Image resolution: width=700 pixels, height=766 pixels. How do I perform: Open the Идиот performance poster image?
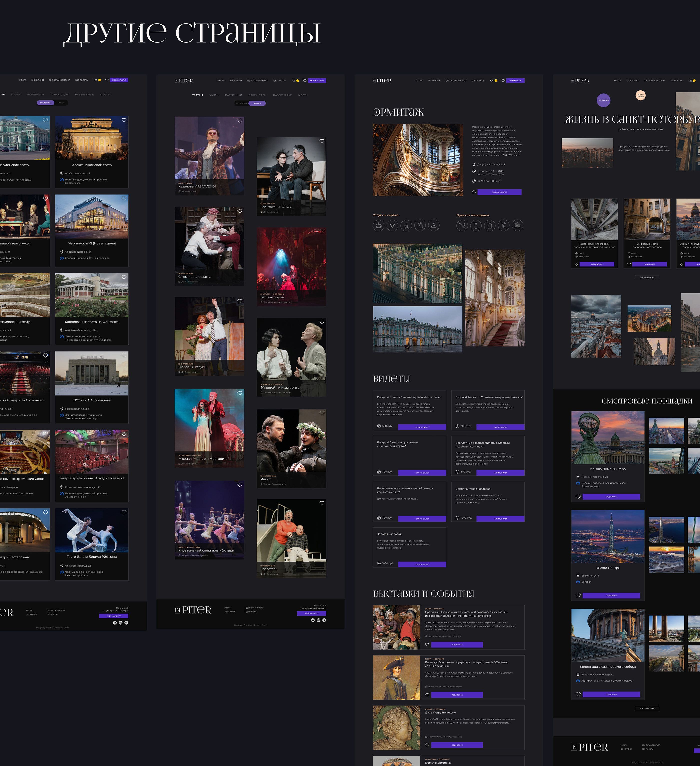pos(291,441)
